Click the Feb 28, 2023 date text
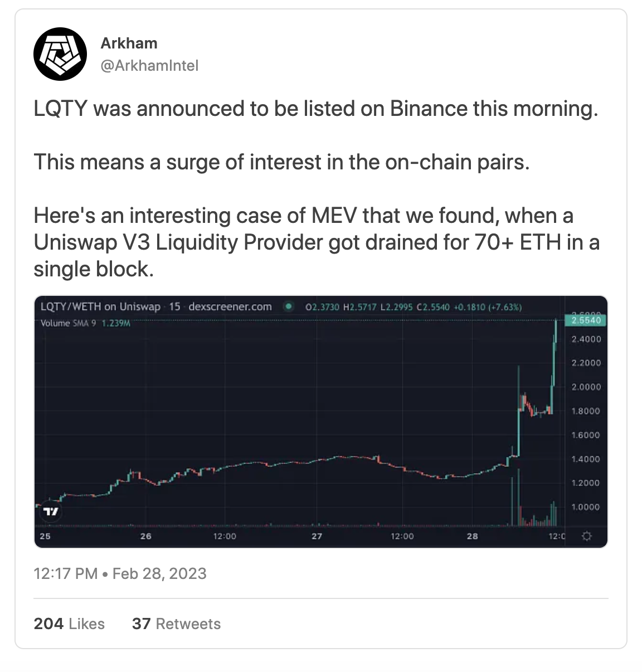The height and width of the screenshot is (672, 642). click(159, 573)
